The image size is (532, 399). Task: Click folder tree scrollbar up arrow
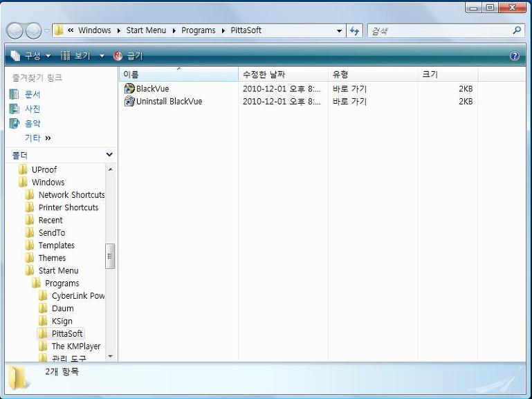[110, 169]
